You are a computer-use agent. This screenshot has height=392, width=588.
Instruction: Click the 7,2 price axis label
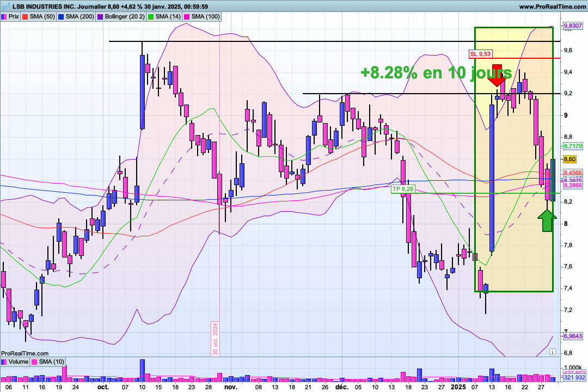[568, 310]
